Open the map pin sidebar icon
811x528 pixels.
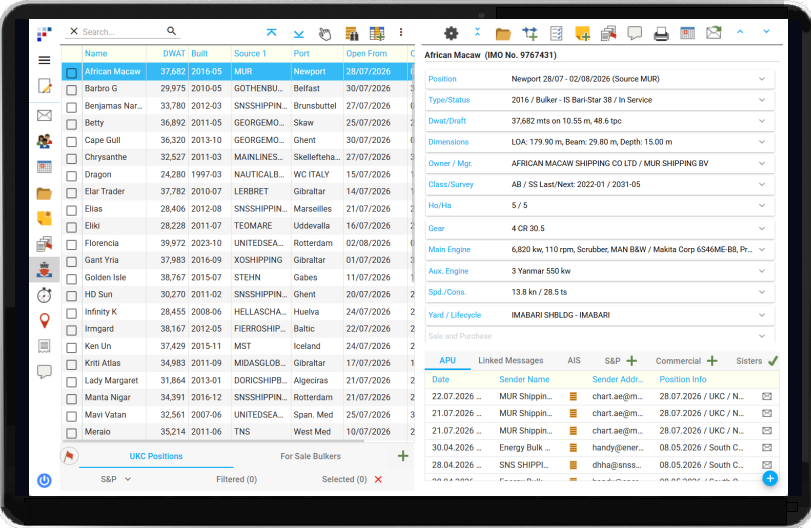44,321
